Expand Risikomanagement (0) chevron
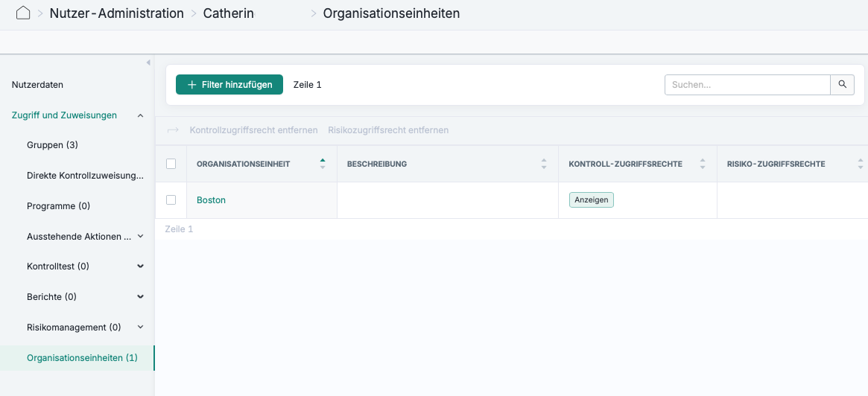Screen dimensions: 868x396 140,327
